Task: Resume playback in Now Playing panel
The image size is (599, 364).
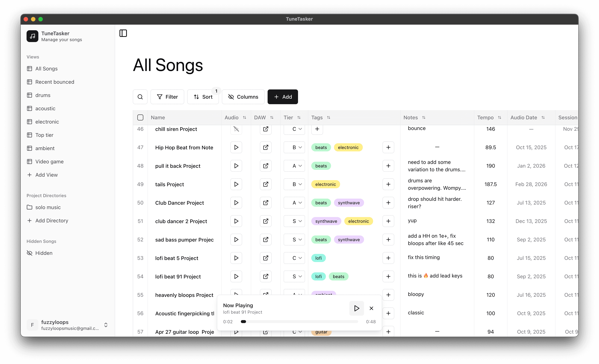Action: [356, 308]
